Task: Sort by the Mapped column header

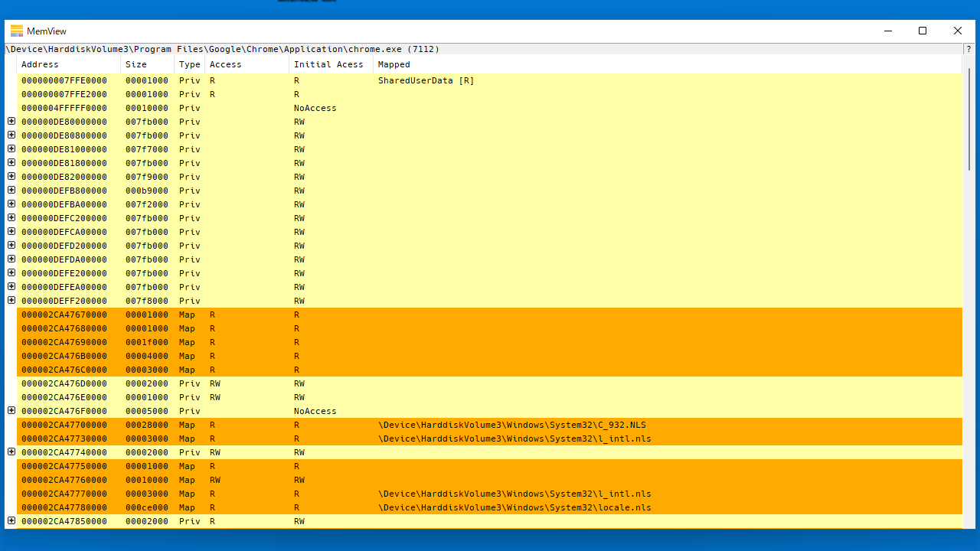Action: click(668, 64)
